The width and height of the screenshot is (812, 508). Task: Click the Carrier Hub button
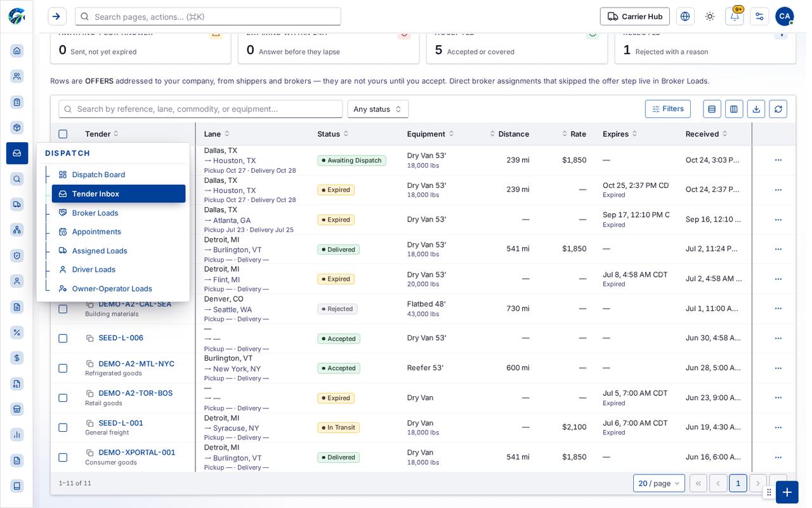(x=635, y=17)
